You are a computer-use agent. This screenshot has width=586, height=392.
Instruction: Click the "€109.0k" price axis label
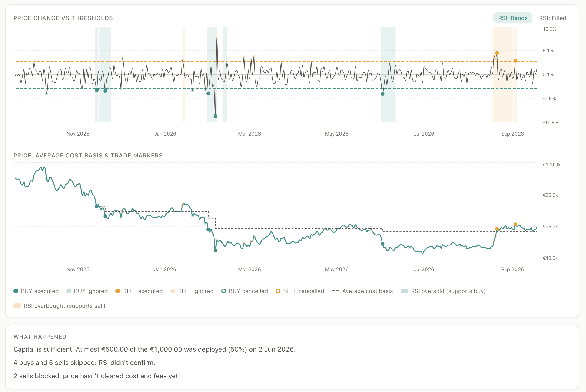[x=551, y=165]
